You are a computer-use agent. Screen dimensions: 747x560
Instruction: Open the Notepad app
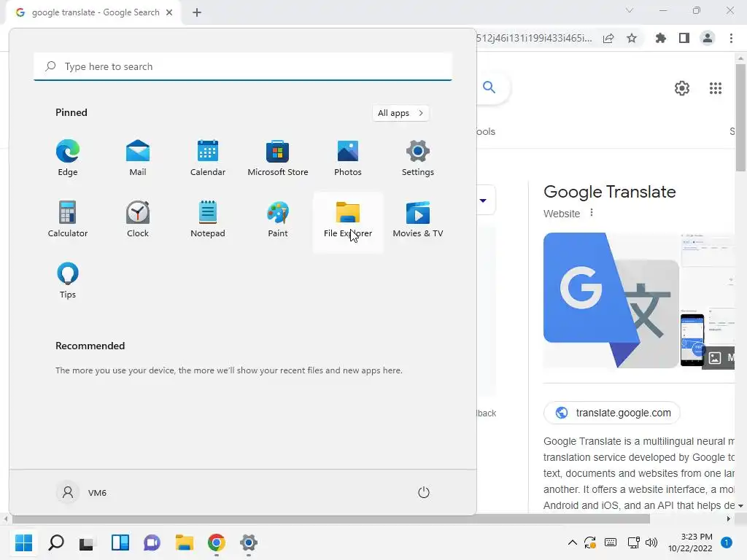208,219
